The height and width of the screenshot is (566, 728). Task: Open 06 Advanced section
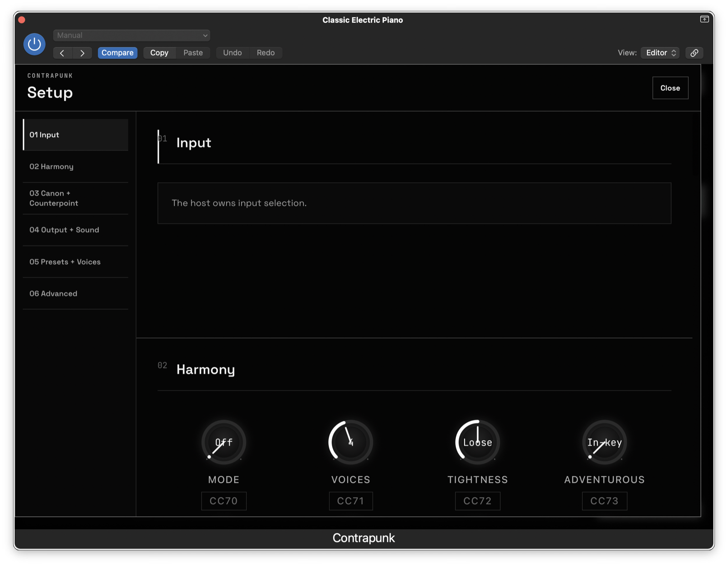[76, 294]
